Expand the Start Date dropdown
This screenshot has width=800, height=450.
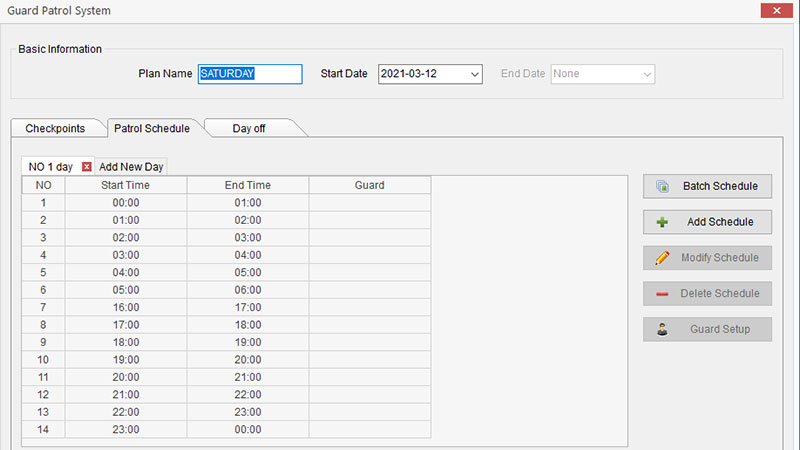click(475, 74)
